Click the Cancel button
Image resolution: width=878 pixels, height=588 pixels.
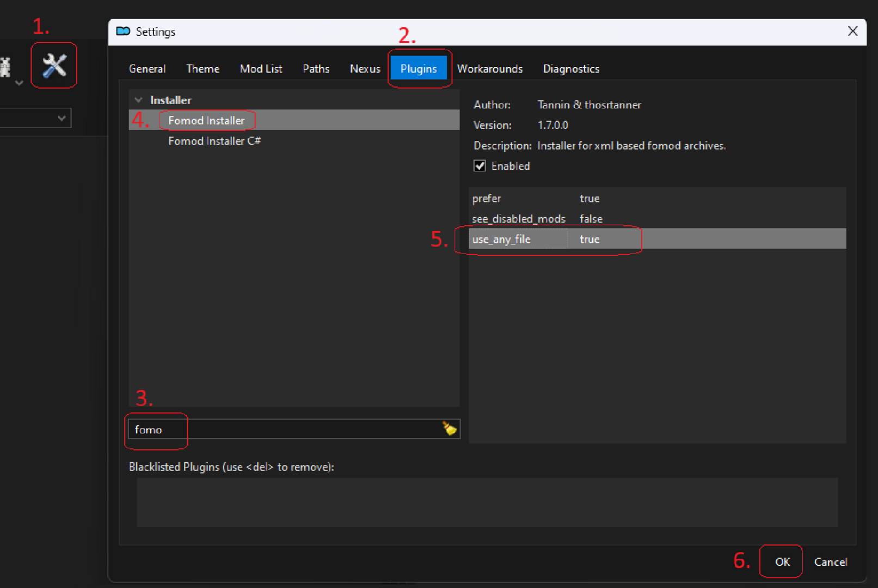click(830, 562)
